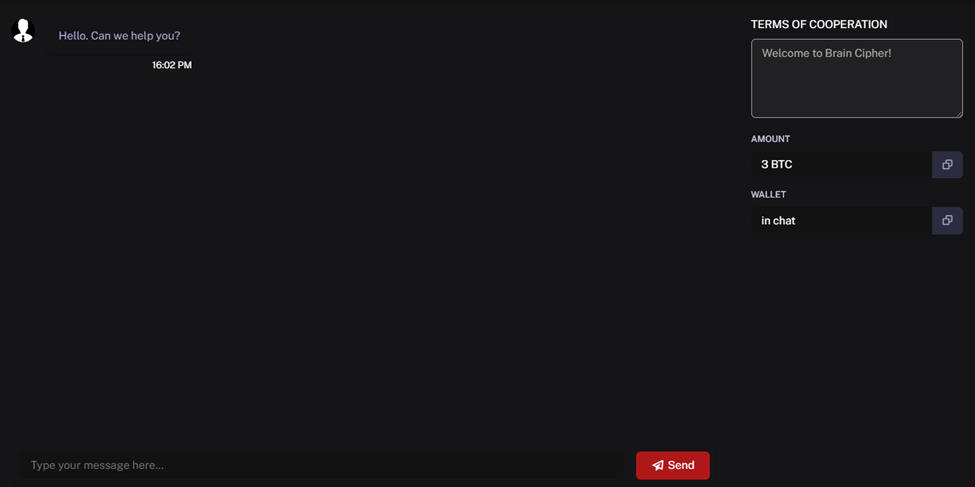Click the support agent avatar icon
Viewport: 975px width, 487px height.
(x=23, y=30)
